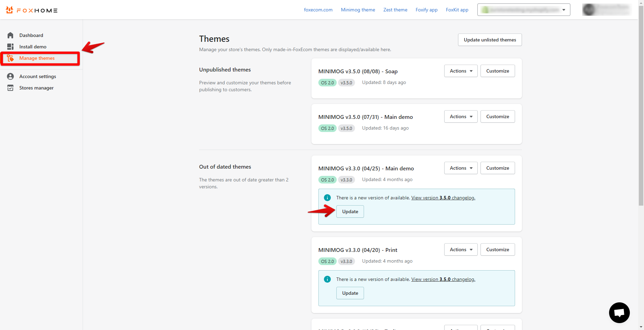Customize the v3.5.0 Main demo theme
The height and width of the screenshot is (330, 644).
point(497,116)
